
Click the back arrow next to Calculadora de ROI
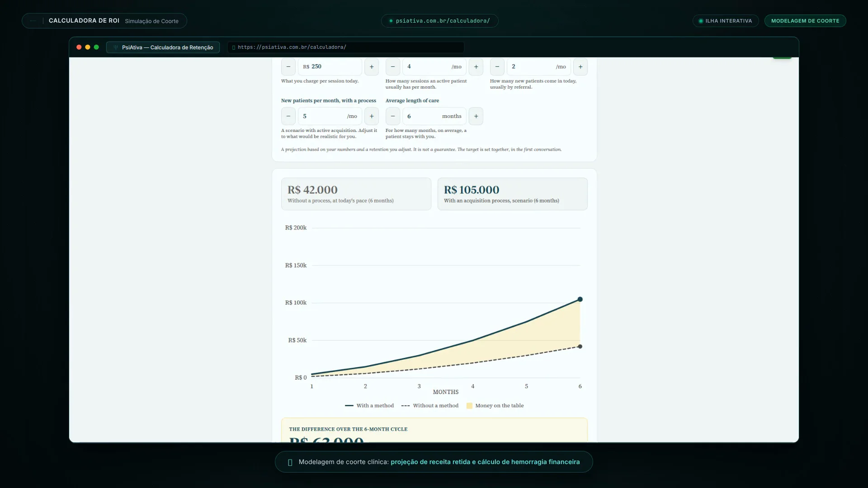[x=33, y=21]
